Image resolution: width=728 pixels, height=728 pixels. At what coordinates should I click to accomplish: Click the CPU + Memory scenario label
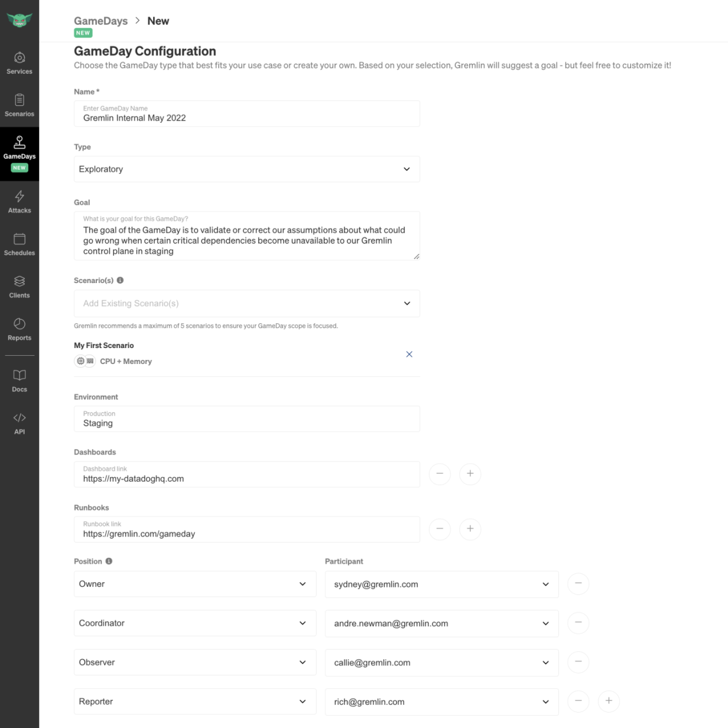126,361
